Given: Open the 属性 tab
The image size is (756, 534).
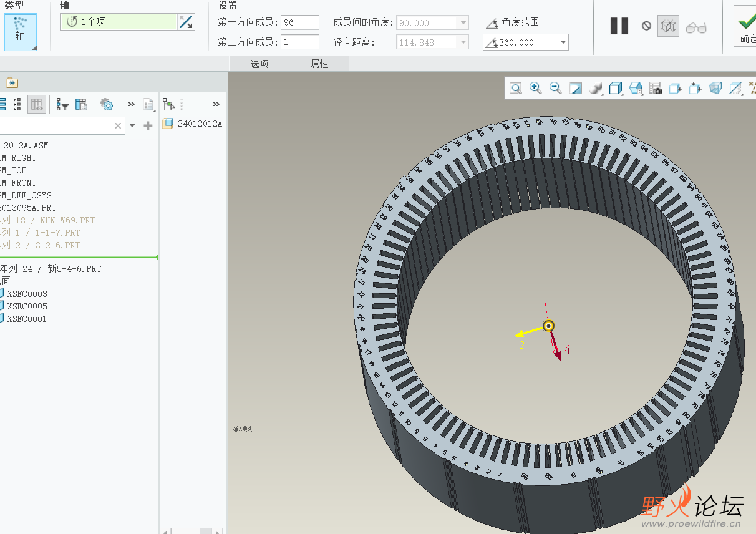Looking at the screenshot, I should coord(319,64).
